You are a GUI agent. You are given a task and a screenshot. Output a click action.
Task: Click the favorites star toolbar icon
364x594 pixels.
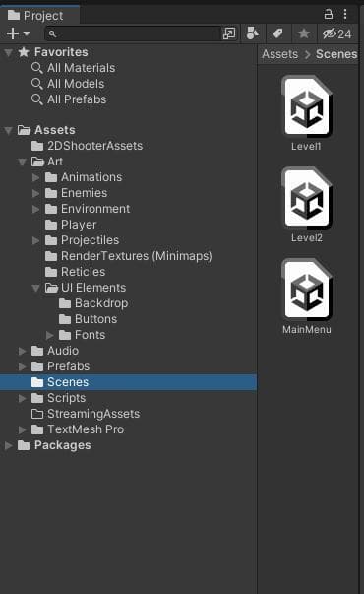(x=304, y=33)
